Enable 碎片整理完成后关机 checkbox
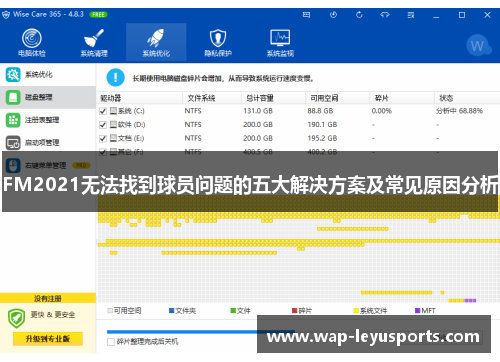500x362 pixels. coord(111,342)
